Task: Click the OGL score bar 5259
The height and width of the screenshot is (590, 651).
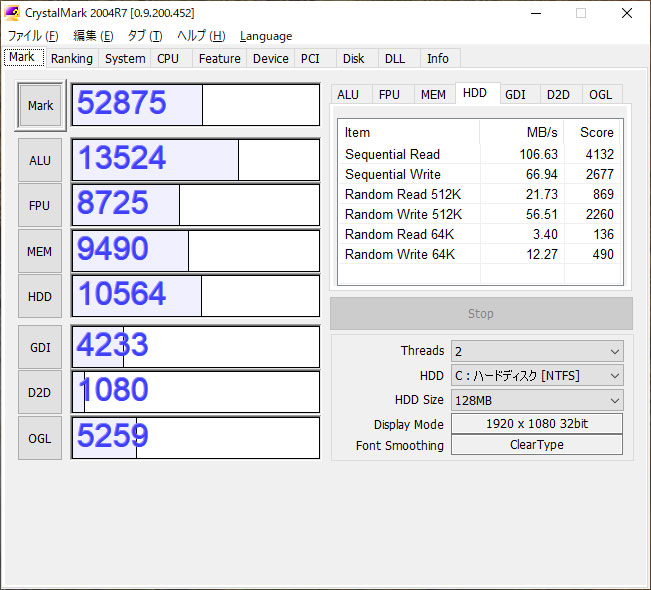Action: click(196, 438)
